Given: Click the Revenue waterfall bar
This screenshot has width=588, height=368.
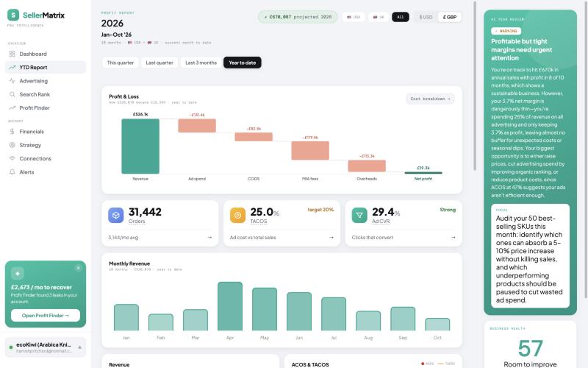Looking at the screenshot, I should 140,146.
